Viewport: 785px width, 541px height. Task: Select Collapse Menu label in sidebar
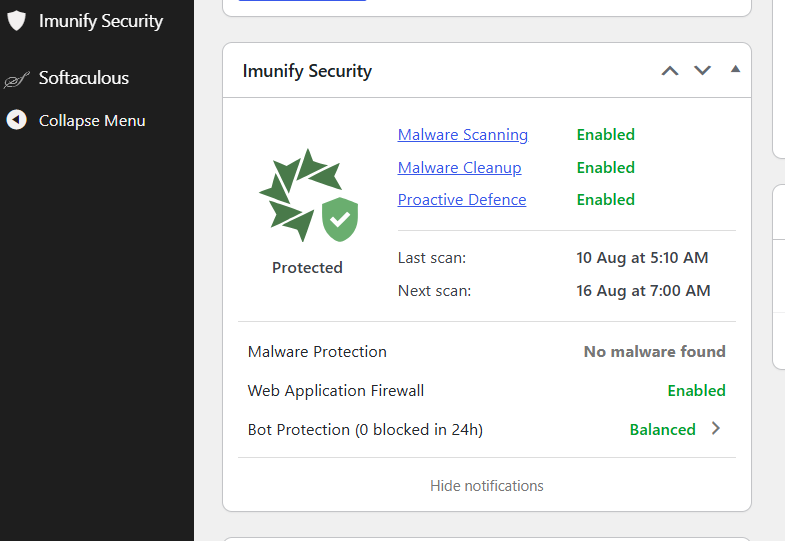coord(92,121)
